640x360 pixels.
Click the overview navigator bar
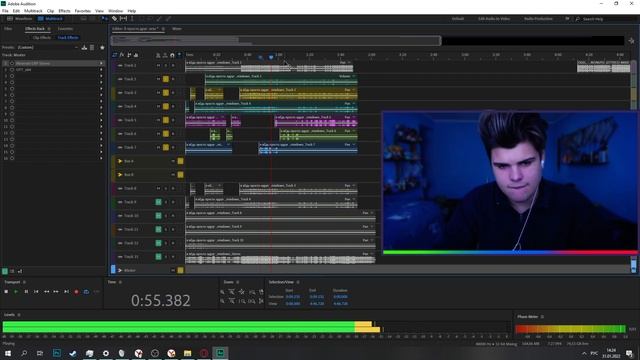point(276,40)
